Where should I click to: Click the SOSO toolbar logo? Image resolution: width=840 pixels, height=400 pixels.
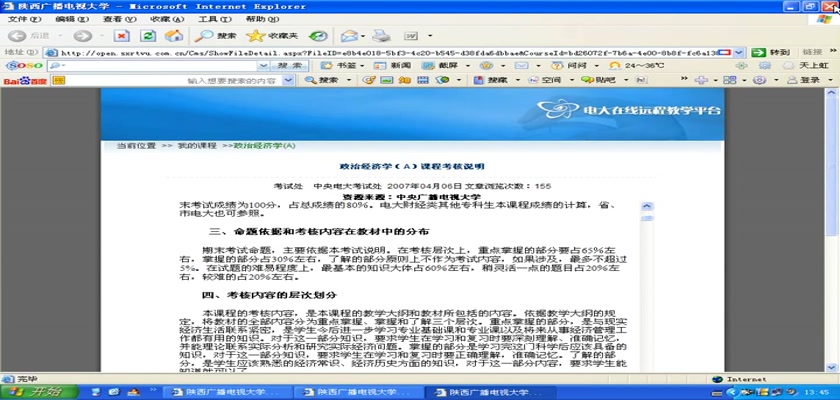click(24, 65)
